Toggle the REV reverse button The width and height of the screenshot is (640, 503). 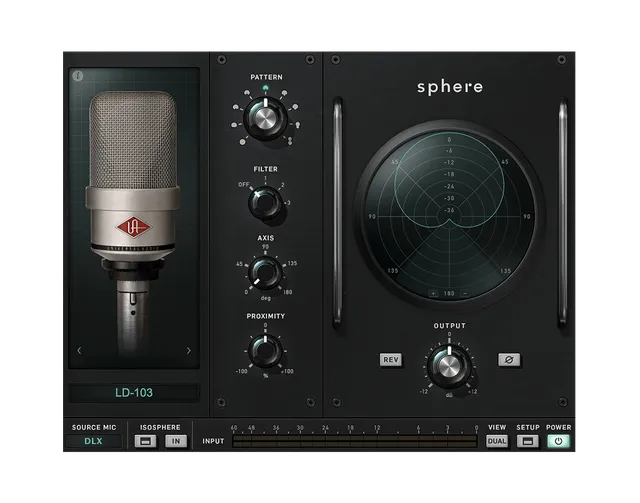(x=391, y=360)
